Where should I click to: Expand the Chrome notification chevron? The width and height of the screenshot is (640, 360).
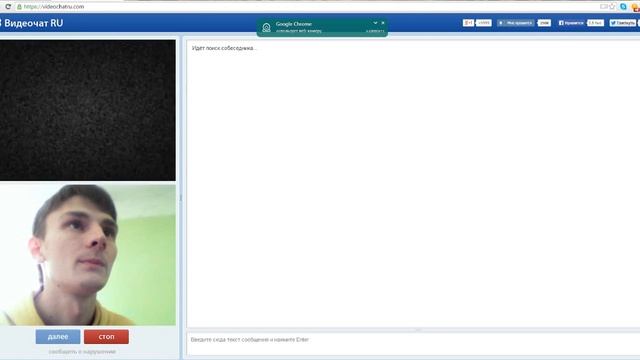pyautogui.click(x=375, y=23)
